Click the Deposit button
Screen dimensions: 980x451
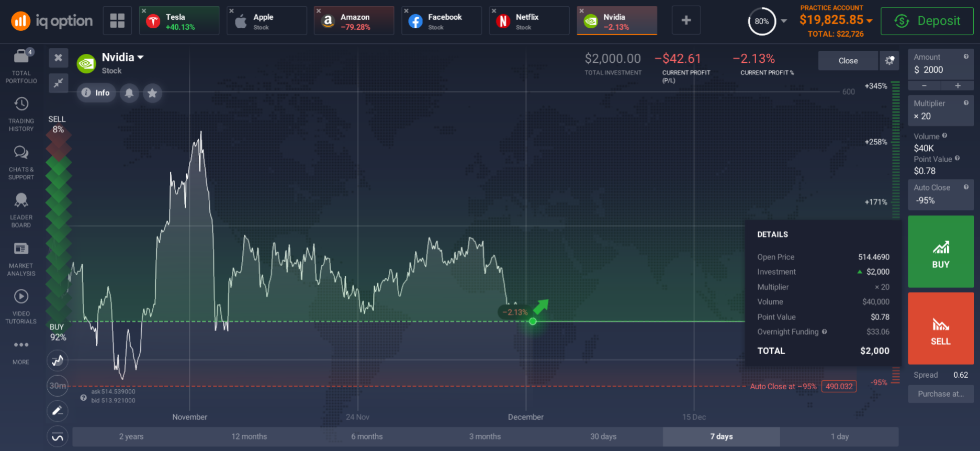[x=927, y=21]
